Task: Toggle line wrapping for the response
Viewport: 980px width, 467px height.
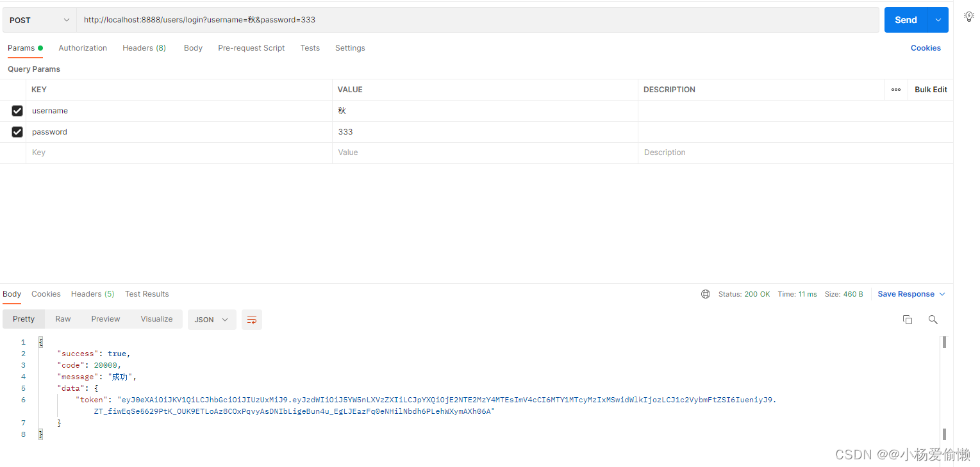Action: coord(251,319)
